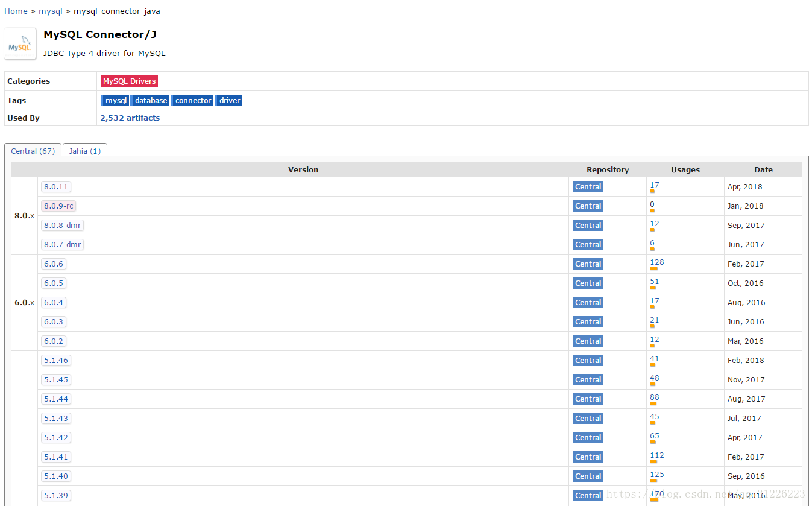Image resolution: width=812 pixels, height=506 pixels.
Task: Click the mysql tag badge
Action: 115,100
